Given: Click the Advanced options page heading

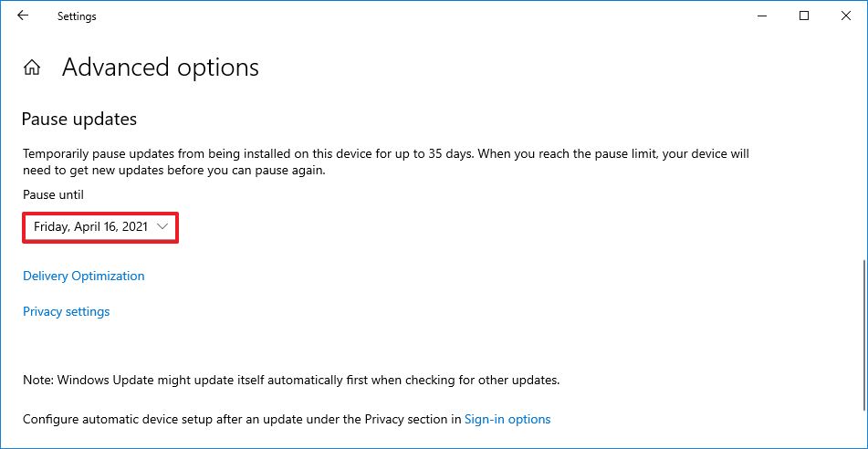Looking at the screenshot, I should pos(161,68).
